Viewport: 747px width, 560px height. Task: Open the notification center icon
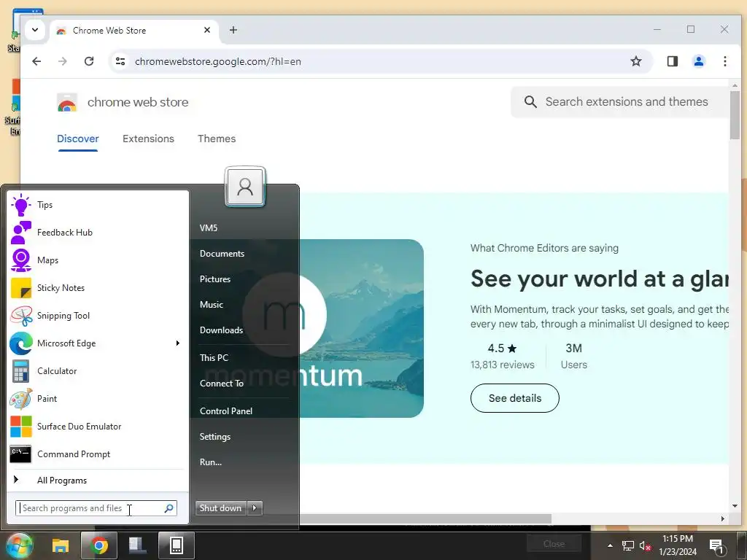(717, 546)
